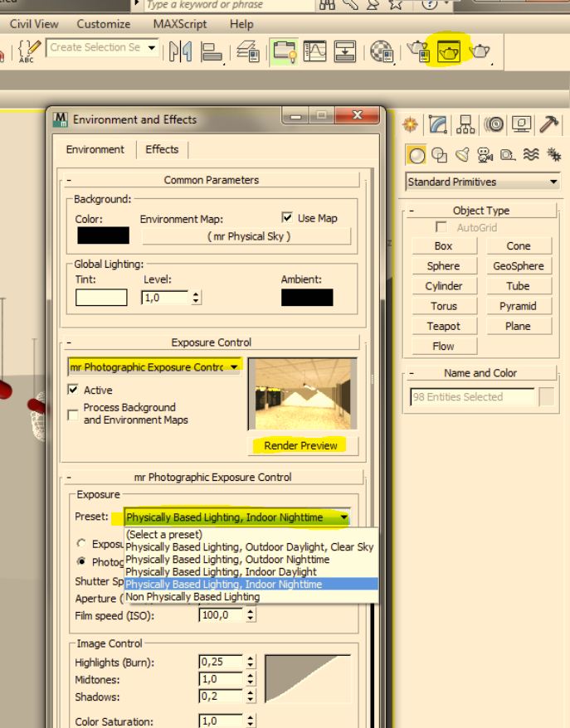The height and width of the screenshot is (728, 570).
Task: Click the Sphere object button
Action: click(x=444, y=265)
